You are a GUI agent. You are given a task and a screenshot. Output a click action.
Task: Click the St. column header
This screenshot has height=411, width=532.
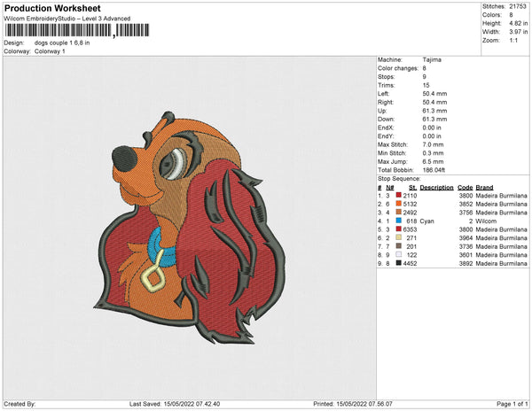coord(412,188)
